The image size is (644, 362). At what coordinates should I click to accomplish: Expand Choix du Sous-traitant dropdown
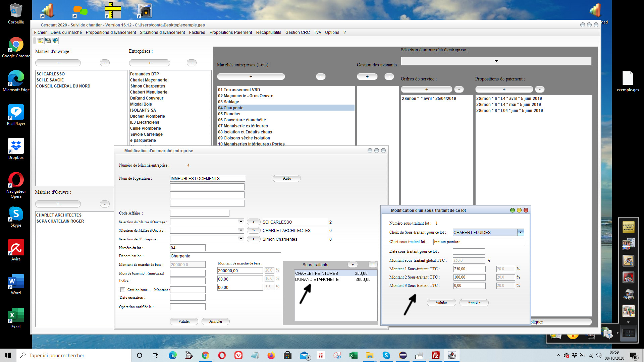[x=520, y=232]
